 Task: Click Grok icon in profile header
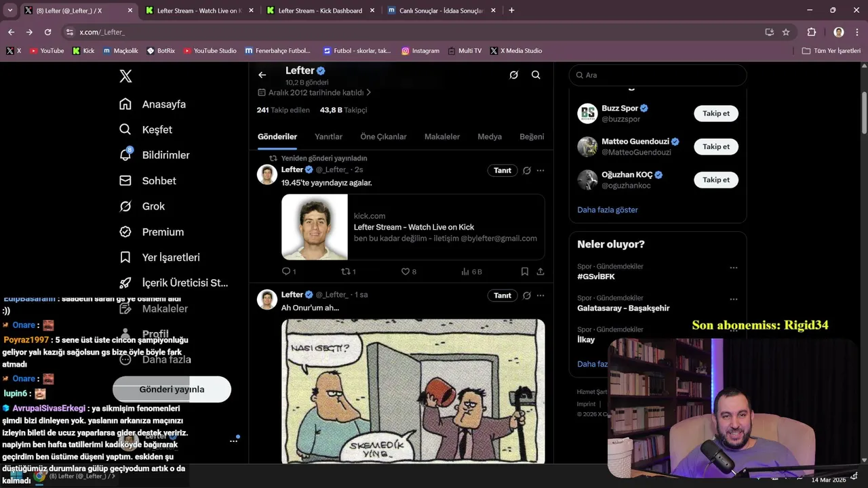pos(514,75)
